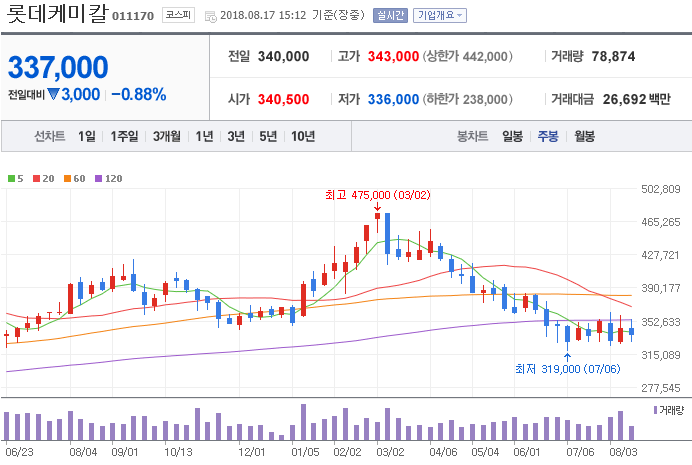
Task: Click the 06/23 date axis label
Action: (19, 452)
